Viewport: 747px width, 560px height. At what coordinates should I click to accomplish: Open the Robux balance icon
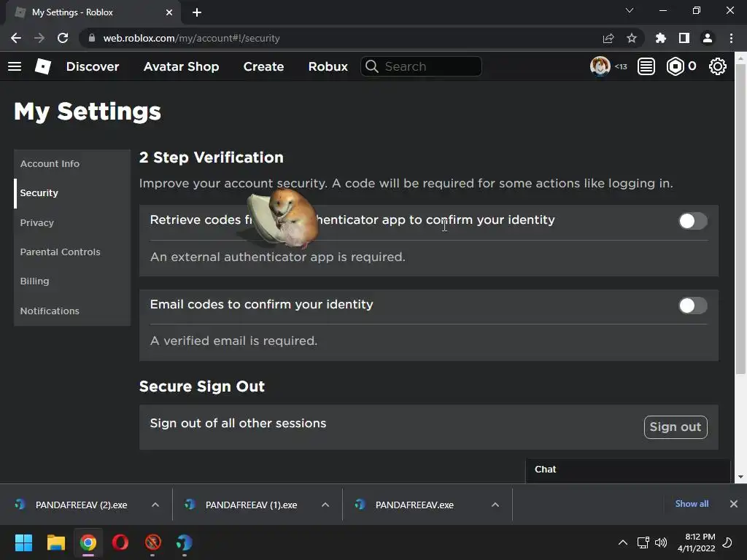[x=675, y=66]
